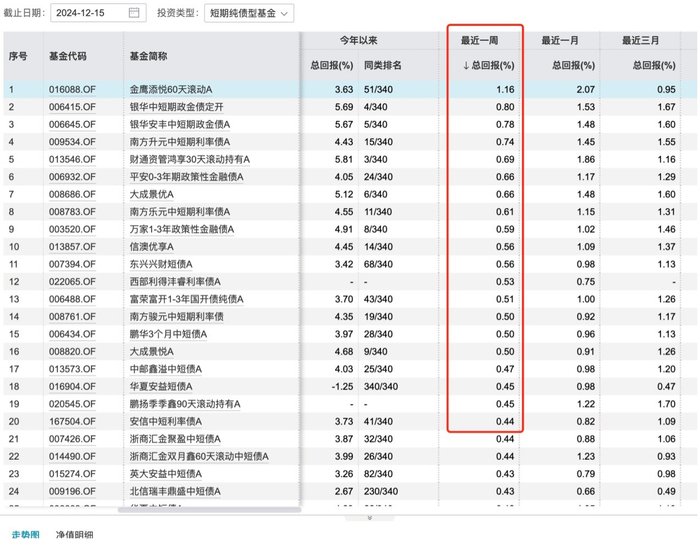Click the 基金代码 column header
700x540 pixels.
coord(68,56)
